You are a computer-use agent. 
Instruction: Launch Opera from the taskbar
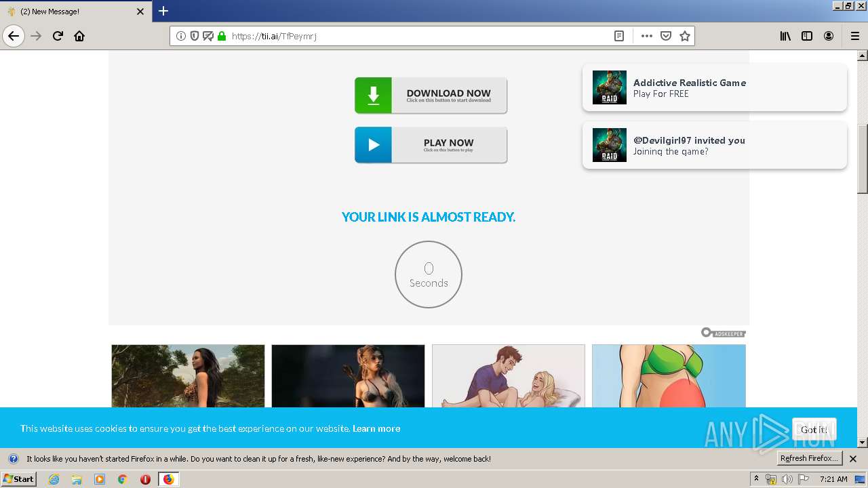(145, 479)
